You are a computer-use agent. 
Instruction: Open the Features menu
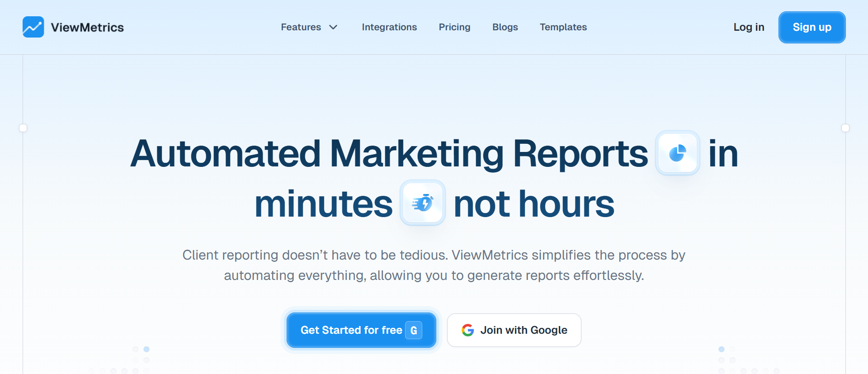tap(301, 27)
